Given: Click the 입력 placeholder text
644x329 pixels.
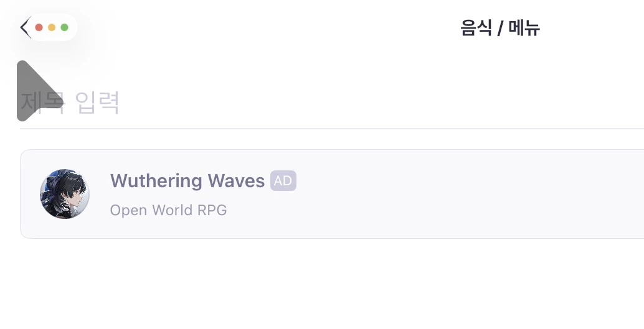Looking at the screenshot, I should [97, 103].
